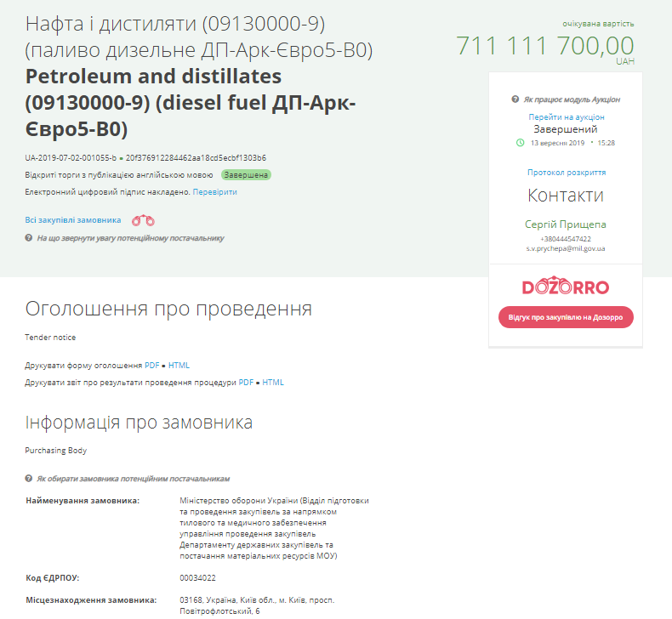Open Всі закупівлі замовника link

(73, 220)
